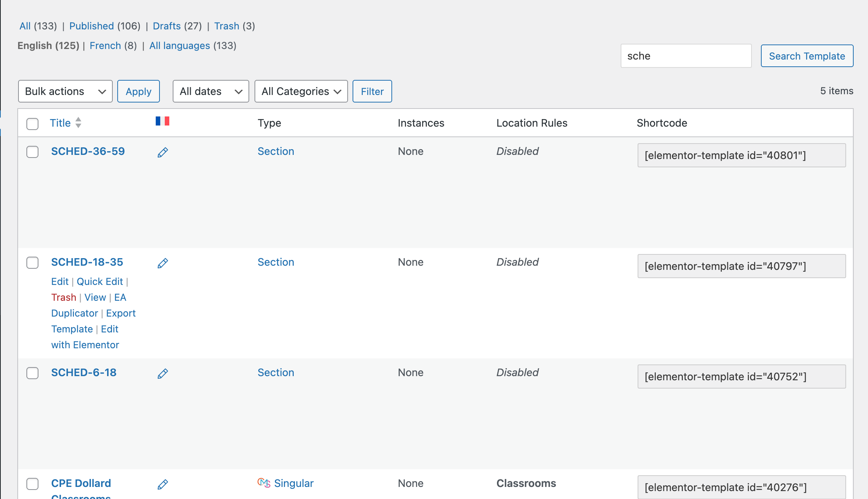Tick the select-all checkbox in header
Viewport: 868px width, 499px height.
tap(32, 124)
